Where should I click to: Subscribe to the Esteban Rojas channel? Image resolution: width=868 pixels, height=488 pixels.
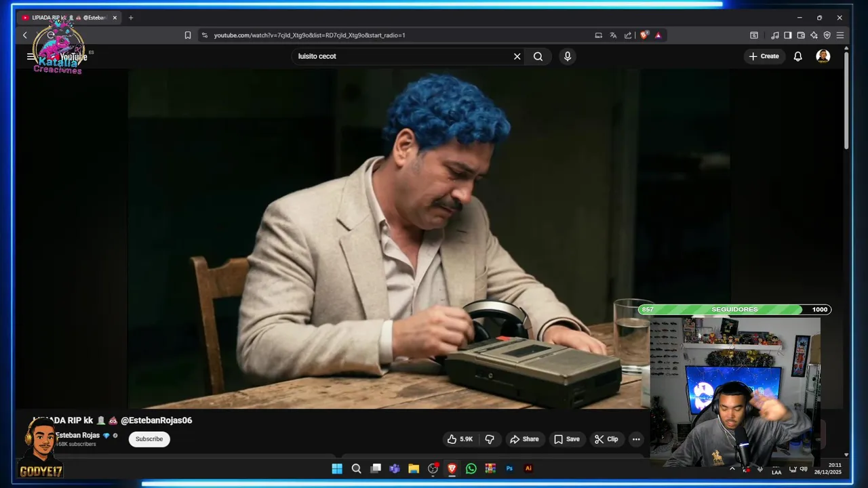click(149, 439)
